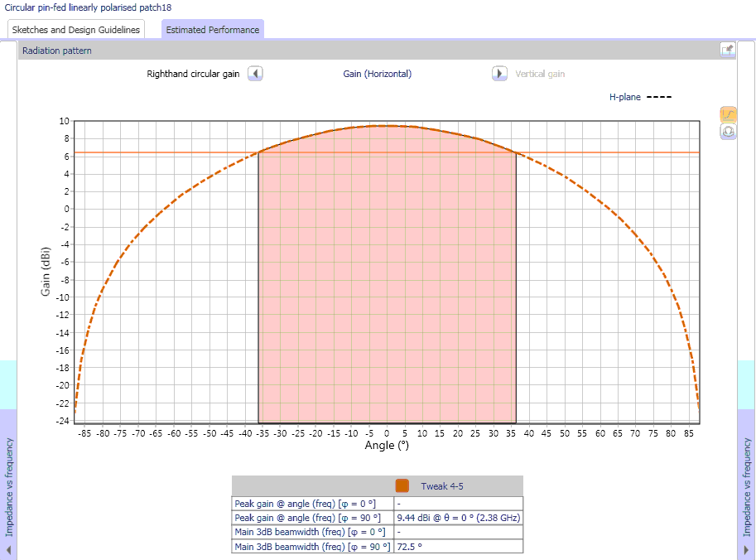Toggle the H-plane legend entry
Viewport: 756px width, 560px height.
click(x=640, y=97)
